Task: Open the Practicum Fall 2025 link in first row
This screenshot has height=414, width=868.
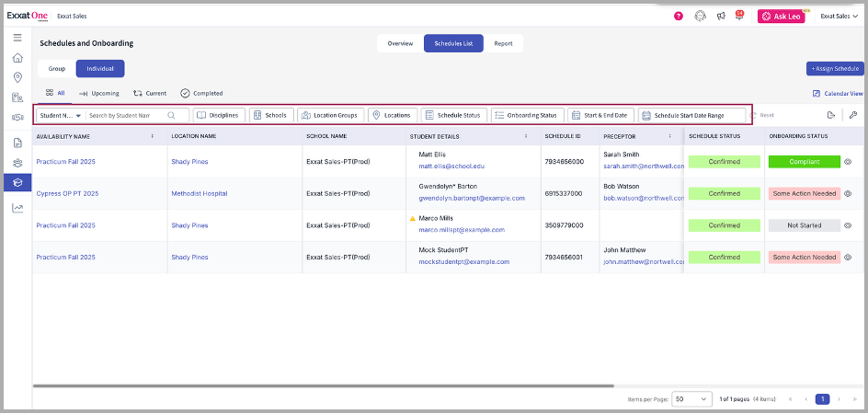Action: point(65,162)
